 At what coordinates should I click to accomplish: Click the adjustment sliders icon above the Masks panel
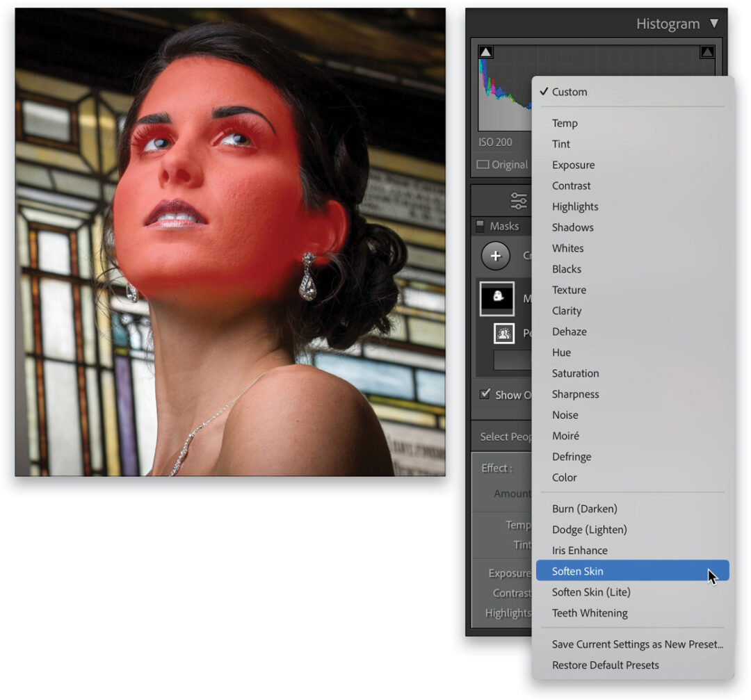click(x=519, y=200)
